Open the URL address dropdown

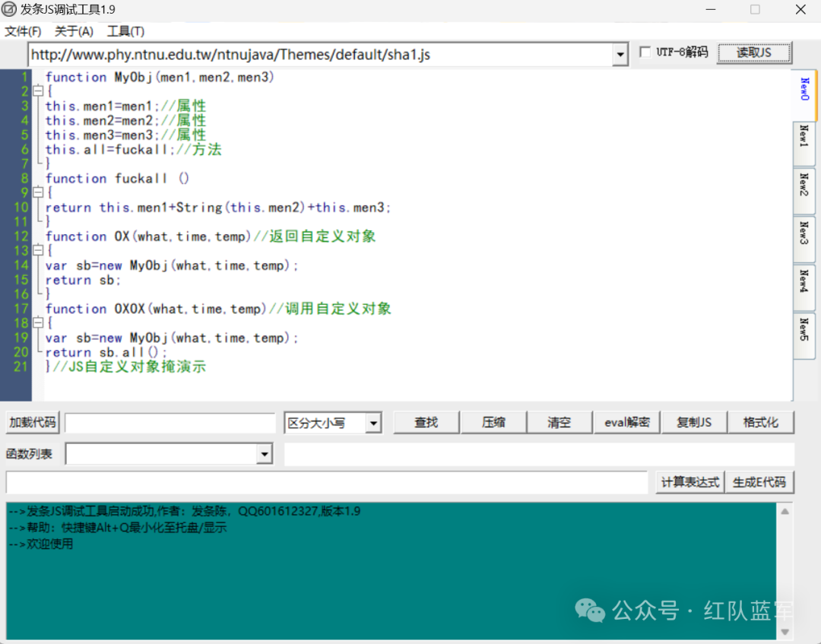620,55
